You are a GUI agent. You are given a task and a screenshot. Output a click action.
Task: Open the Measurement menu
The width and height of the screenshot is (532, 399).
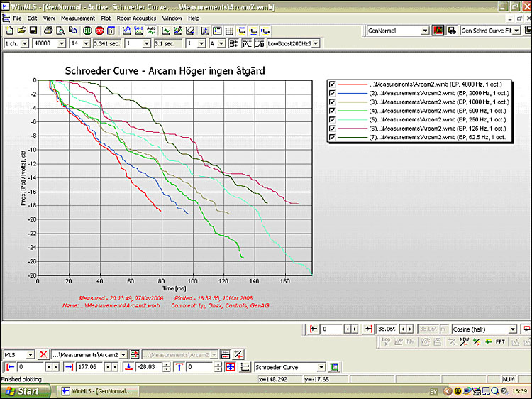point(77,18)
